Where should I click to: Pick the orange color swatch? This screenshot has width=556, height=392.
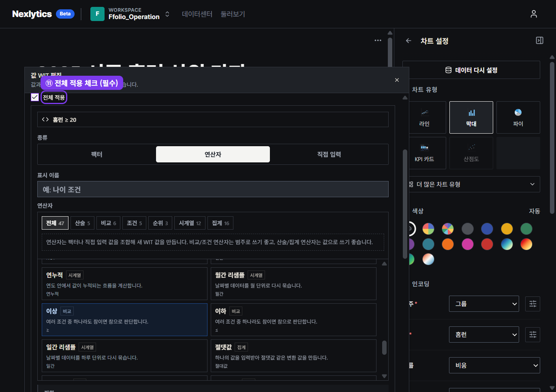[x=448, y=244]
